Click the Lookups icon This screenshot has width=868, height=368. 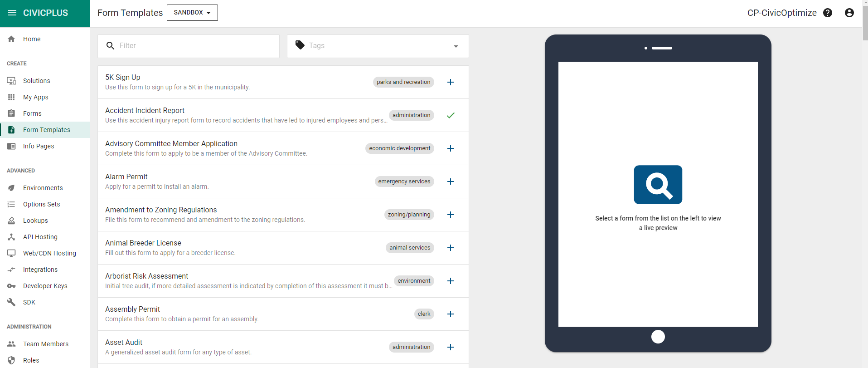click(x=11, y=221)
